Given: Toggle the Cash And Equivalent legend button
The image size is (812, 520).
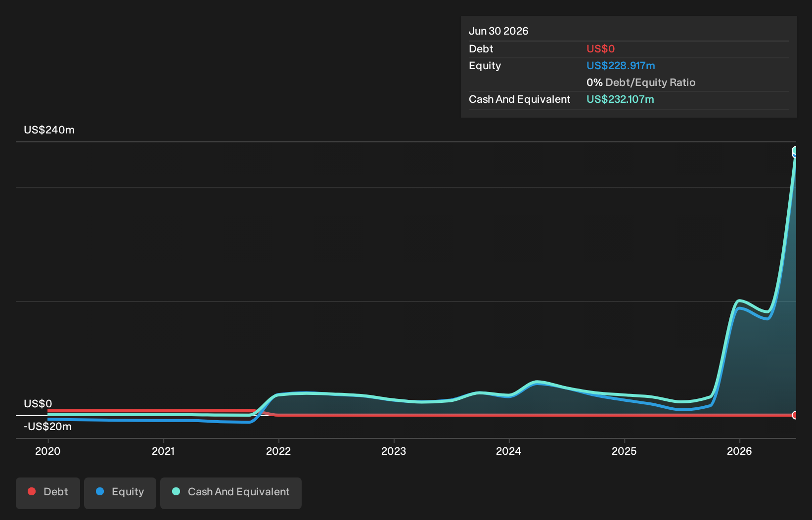Looking at the screenshot, I should point(231,493).
